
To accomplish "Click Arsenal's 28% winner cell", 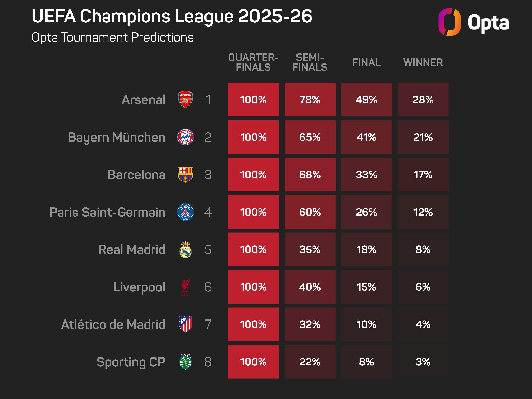I will [423, 99].
